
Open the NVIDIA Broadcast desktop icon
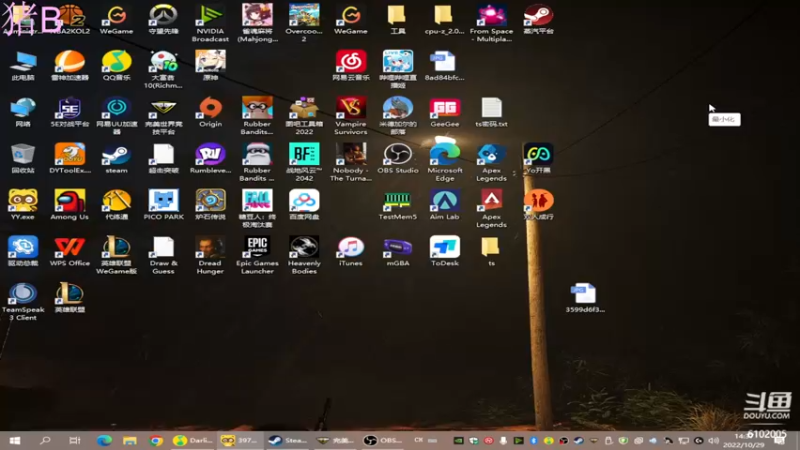pyautogui.click(x=210, y=23)
